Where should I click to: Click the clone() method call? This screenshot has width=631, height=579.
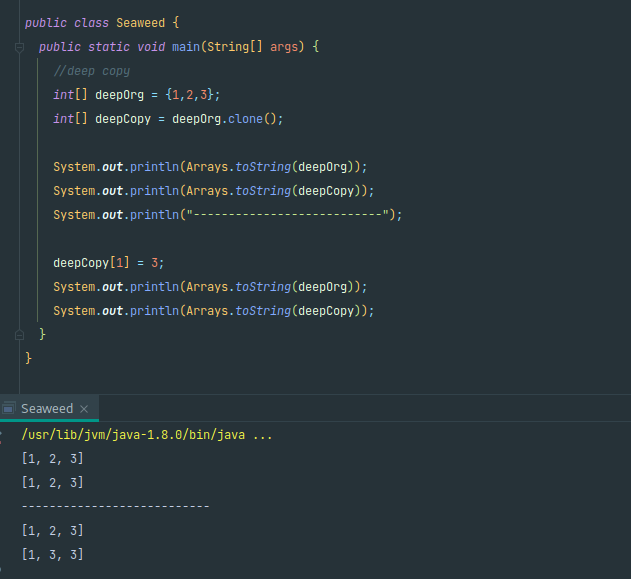coord(252,119)
